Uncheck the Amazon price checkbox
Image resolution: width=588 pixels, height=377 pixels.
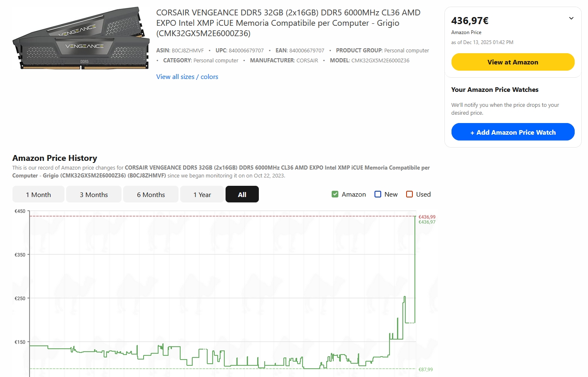point(335,194)
